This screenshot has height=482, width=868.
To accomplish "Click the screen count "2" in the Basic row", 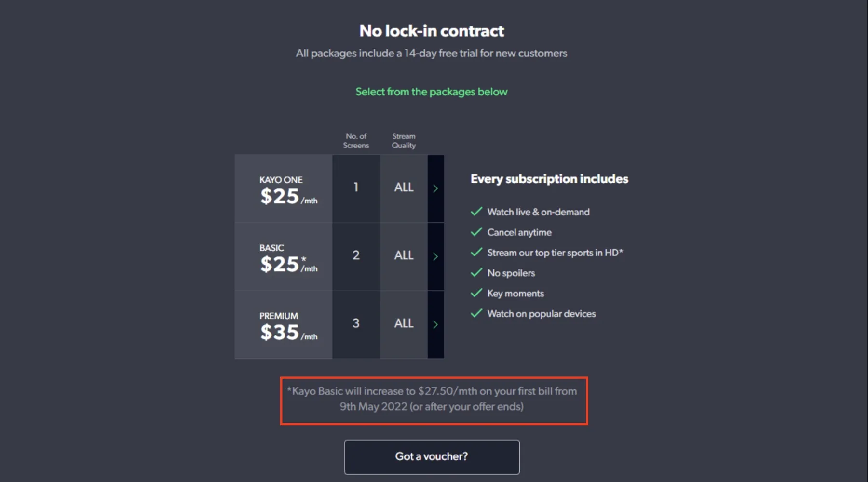I will pyautogui.click(x=356, y=255).
